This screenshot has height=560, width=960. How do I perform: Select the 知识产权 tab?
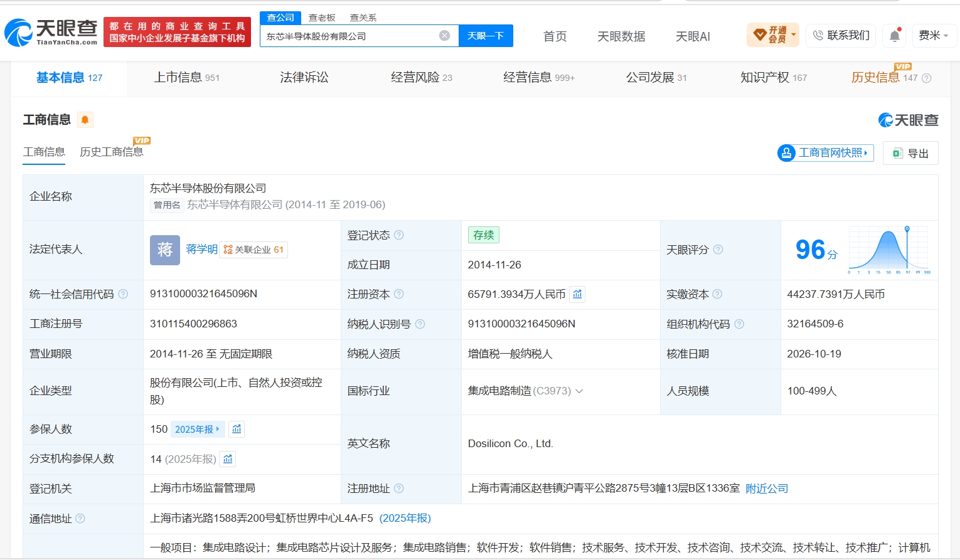click(774, 78)
